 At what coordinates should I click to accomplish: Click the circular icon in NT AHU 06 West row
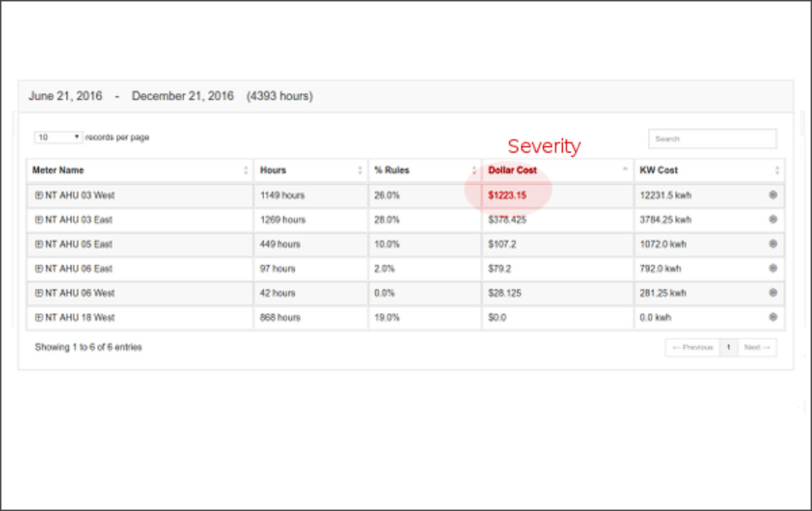(773, 293)
